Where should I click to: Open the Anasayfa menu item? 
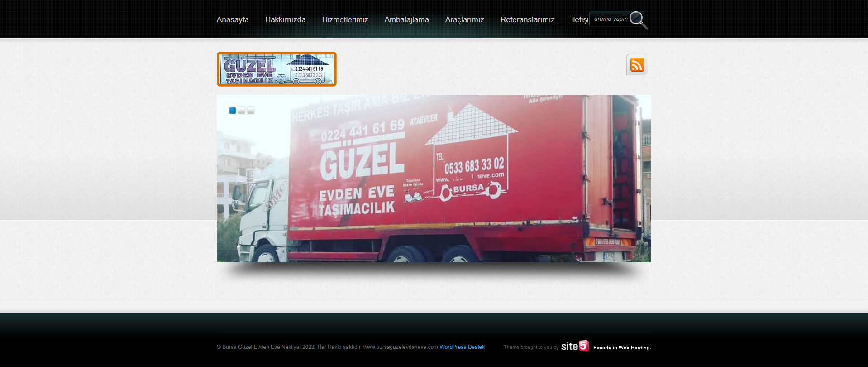(x=233, y=19)
